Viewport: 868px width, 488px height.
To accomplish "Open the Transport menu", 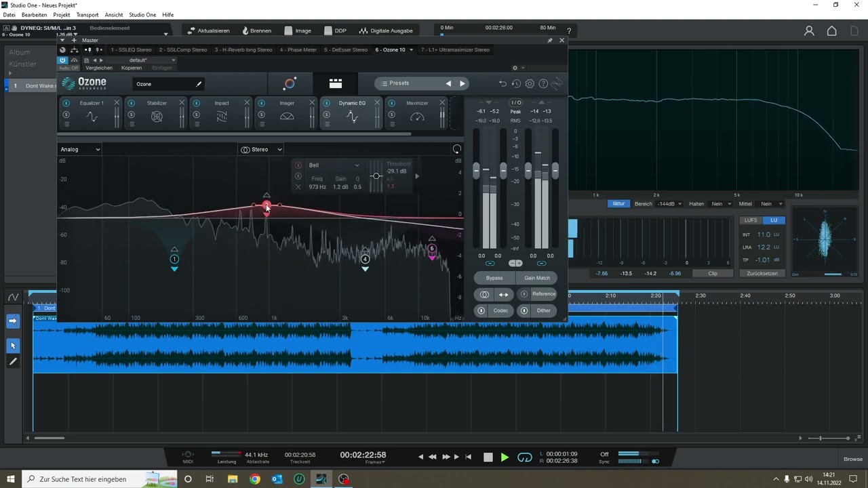I will point(87,15).
